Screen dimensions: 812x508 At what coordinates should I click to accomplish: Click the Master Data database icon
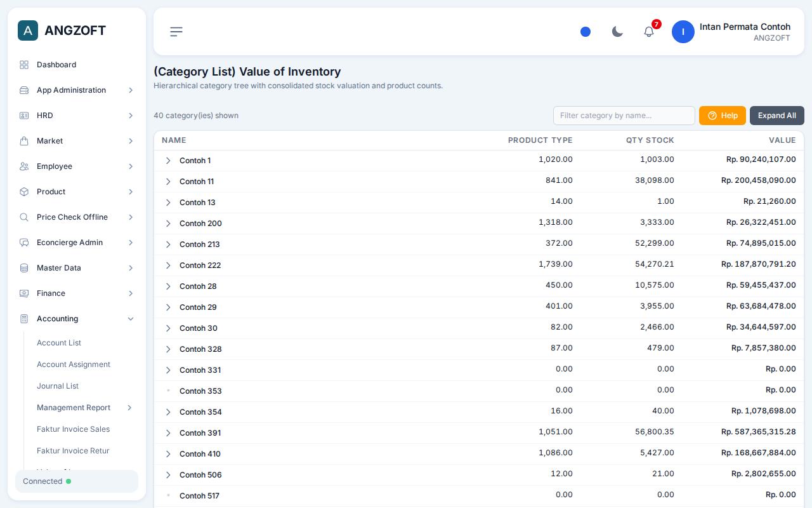(24, 268)
